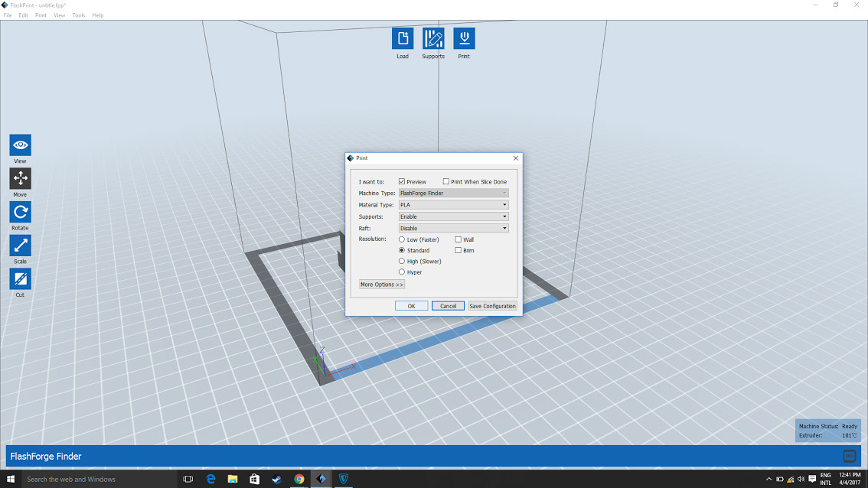The width and height of the screenshot is (868, 488).
Task: Click Cancel in Print dialog
Action: [448, 306]
